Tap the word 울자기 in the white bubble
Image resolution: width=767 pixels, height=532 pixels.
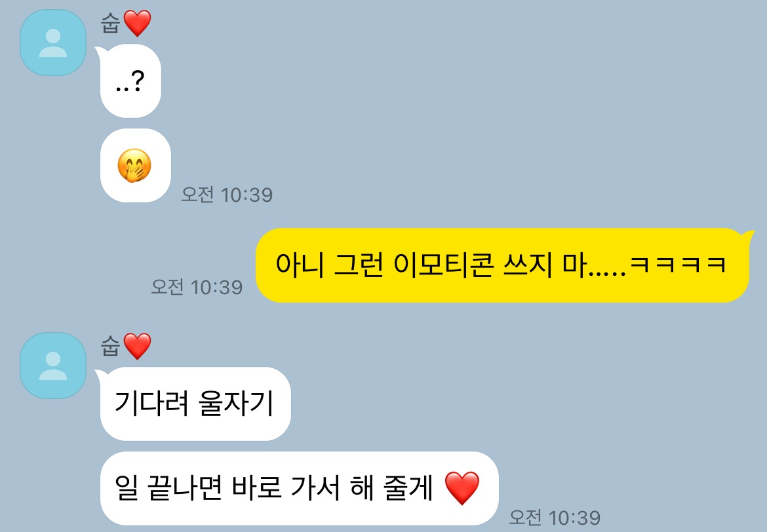pos(236,404)
